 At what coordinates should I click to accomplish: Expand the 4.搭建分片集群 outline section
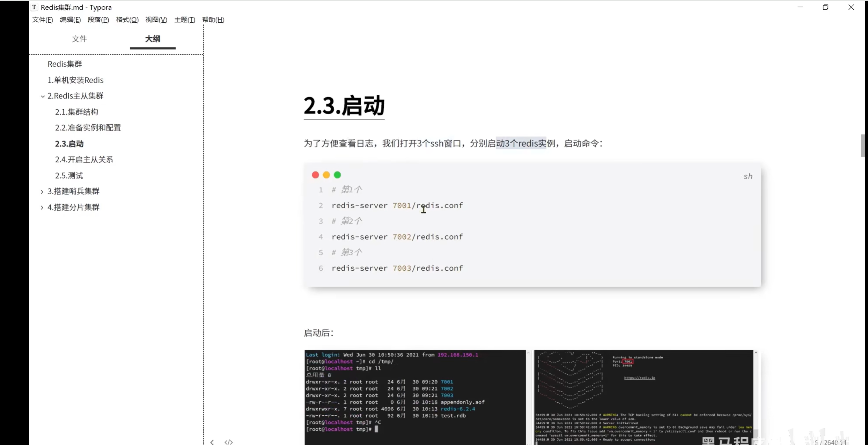click(x=42, y=207)
